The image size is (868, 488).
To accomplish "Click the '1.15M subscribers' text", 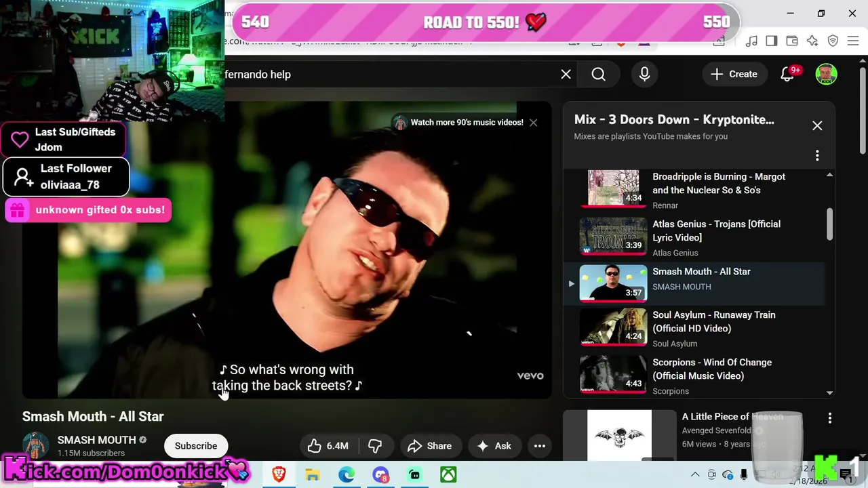I will [x=91, y=453].
